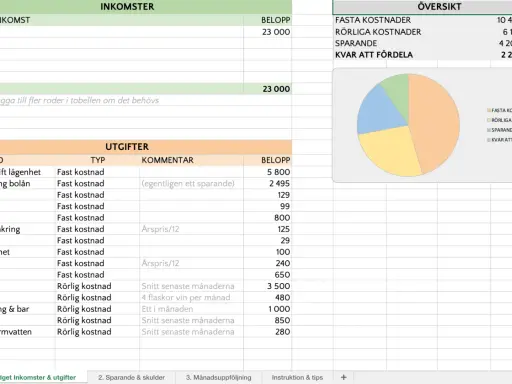Click Årspris/12 comment beside 240
The image size is (512, 384).
coord(160,263)
